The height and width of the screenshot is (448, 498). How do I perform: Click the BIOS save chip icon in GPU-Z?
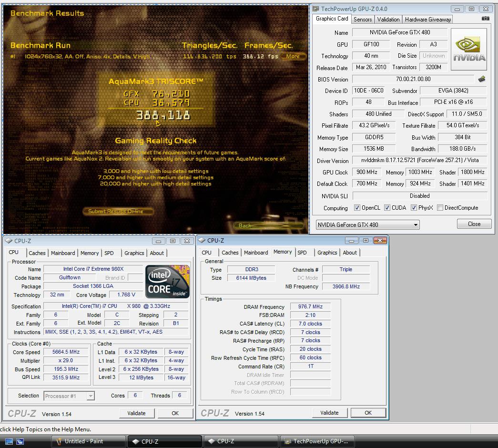click(482, 79)
